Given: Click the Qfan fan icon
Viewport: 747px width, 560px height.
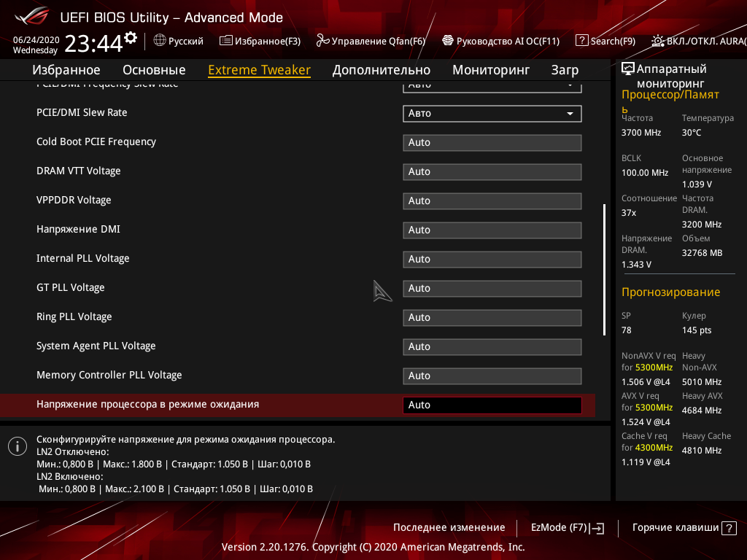Looking at the screenshot, I should 322,41.
